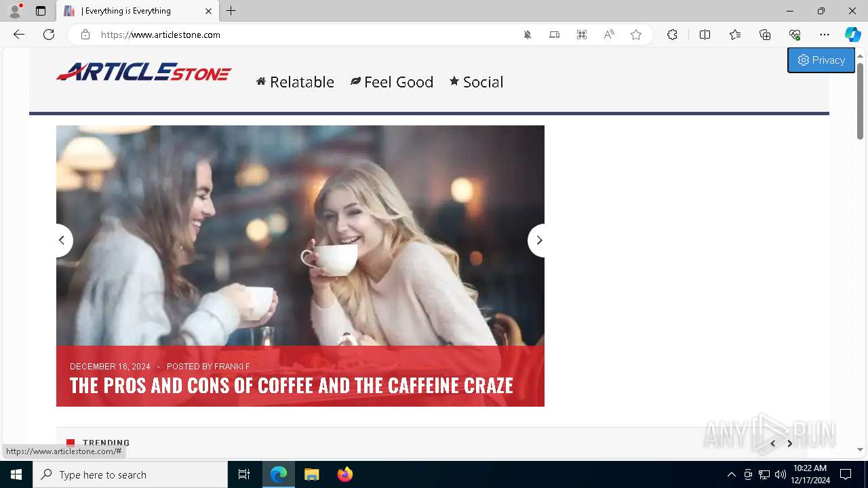Open network status icon

[764, 474]
